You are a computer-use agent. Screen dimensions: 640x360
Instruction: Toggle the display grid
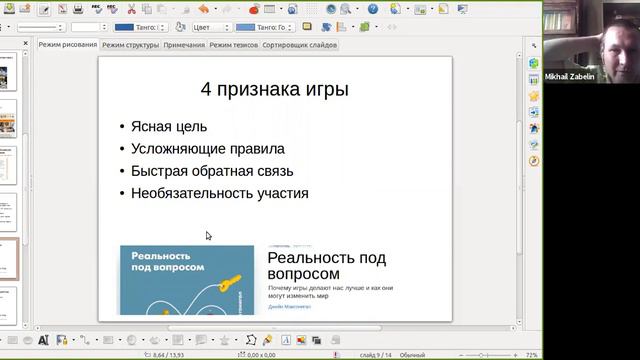pyautogui.click(x=312, y=9)
